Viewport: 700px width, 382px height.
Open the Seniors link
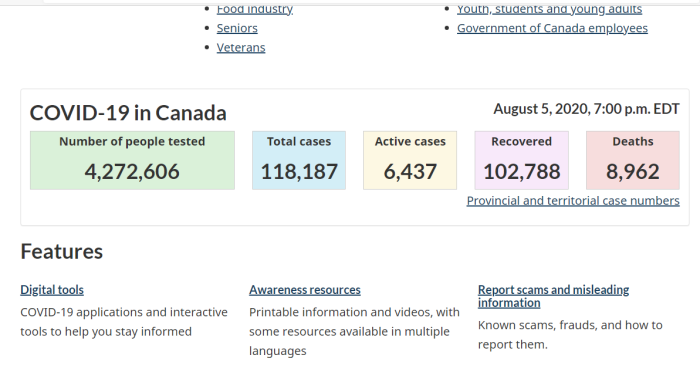(237, 28)
